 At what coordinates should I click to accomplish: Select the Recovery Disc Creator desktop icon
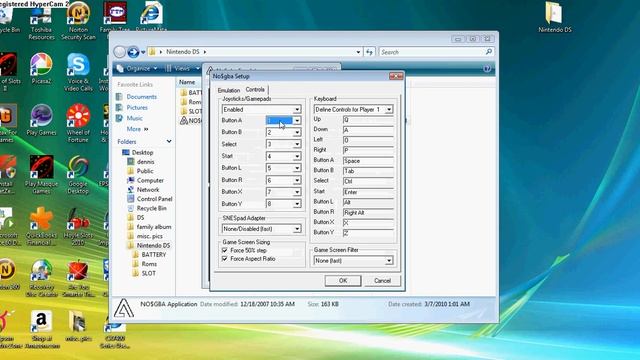click(x=41, y=278)
